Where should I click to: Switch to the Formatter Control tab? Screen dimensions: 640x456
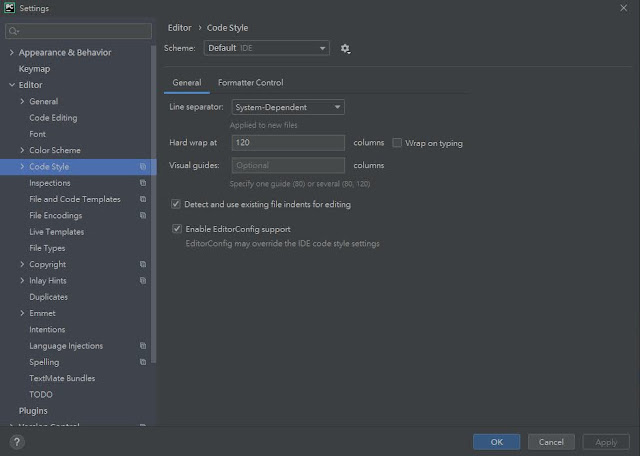click(251, 82)
